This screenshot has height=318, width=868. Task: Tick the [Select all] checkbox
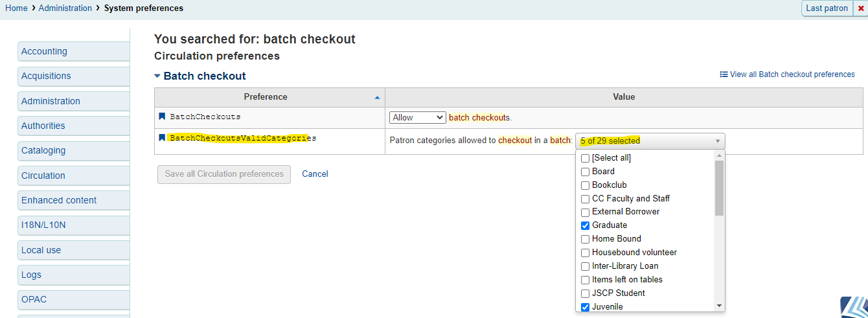(586, 158)
